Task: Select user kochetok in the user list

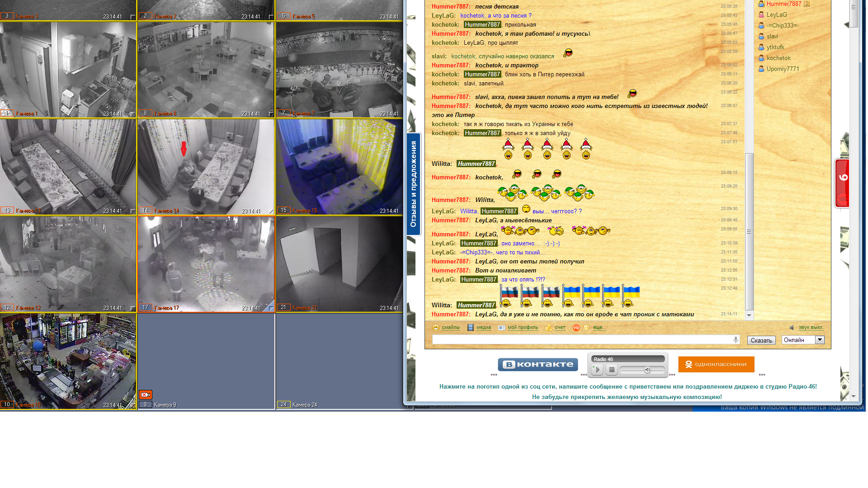Action: tap(778, 58)
